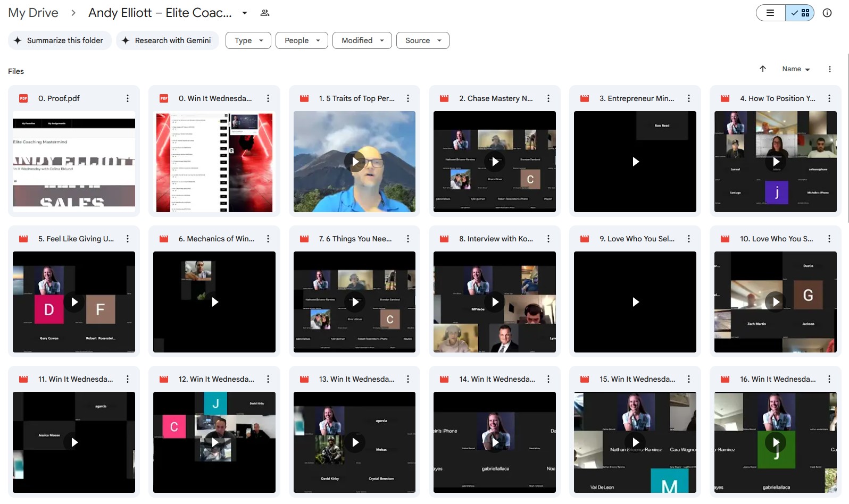Open more actions for 4. How To Position video
Image resolution: width=849 pixels, height=504 pixels.
[x=829, y=98]
